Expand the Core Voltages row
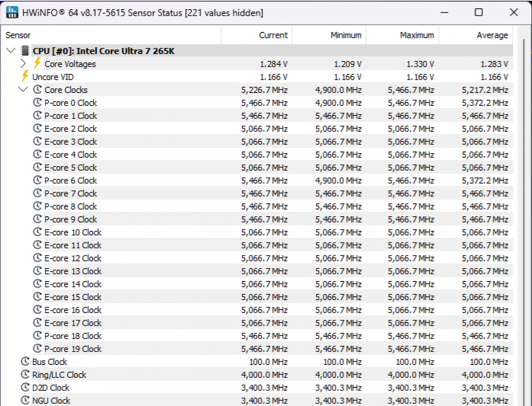The height and width of the screenshot is (406, 532). click(23, 64)
